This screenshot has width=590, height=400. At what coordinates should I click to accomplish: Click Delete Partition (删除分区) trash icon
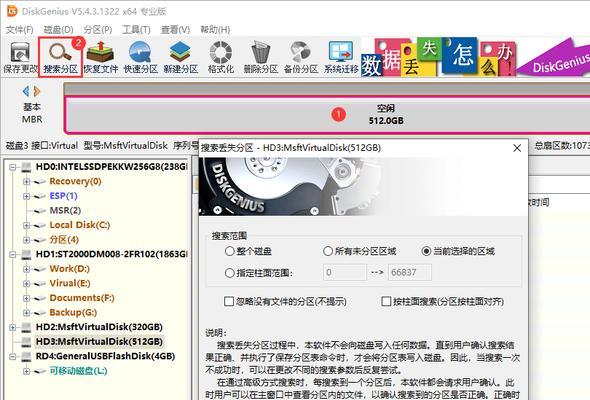tap(261, 57)
